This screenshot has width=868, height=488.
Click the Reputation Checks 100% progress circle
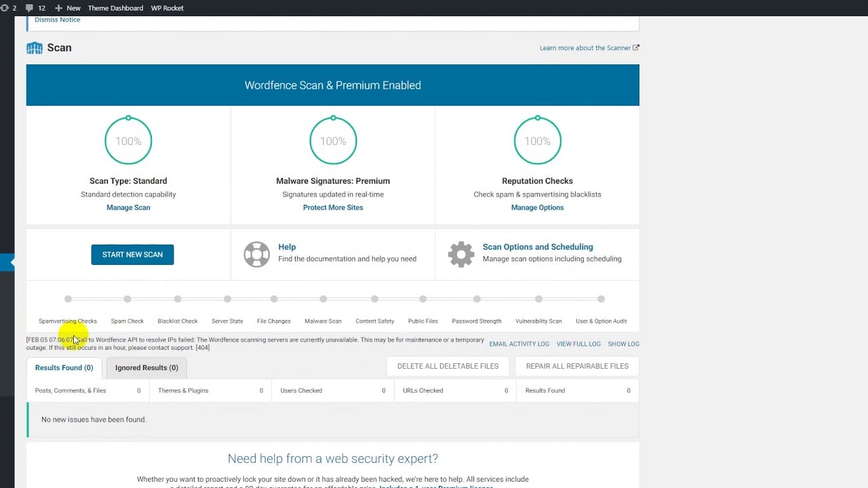tap(538, 140)
